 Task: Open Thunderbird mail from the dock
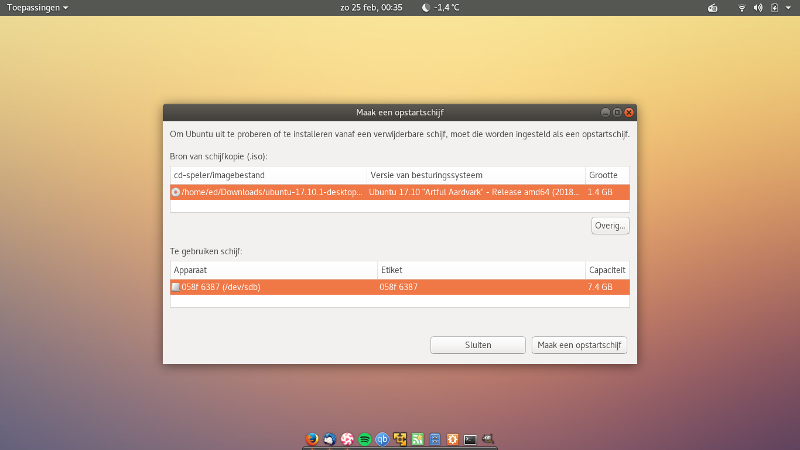coord(330,439)
